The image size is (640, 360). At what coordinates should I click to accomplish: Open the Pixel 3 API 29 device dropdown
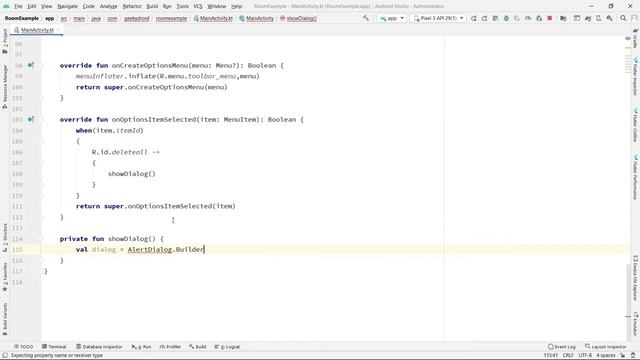point(438,18)
